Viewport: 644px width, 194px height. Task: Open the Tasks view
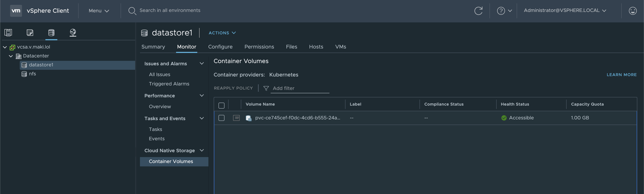[155, 129]
